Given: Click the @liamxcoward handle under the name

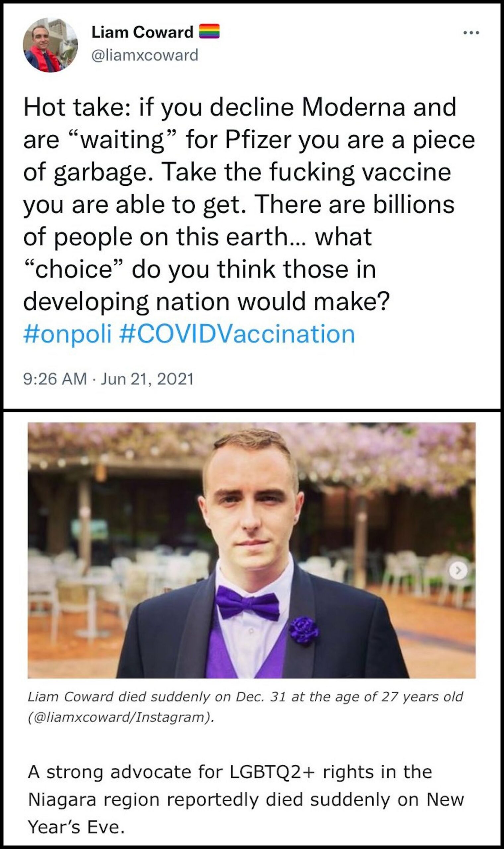Looking at the screenshot, I should point(145,55).
